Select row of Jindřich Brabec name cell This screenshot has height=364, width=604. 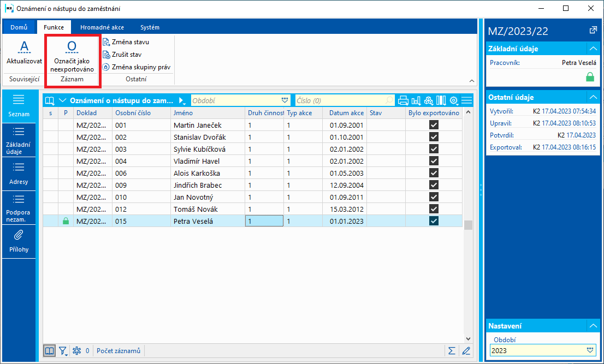coord(208,185)
